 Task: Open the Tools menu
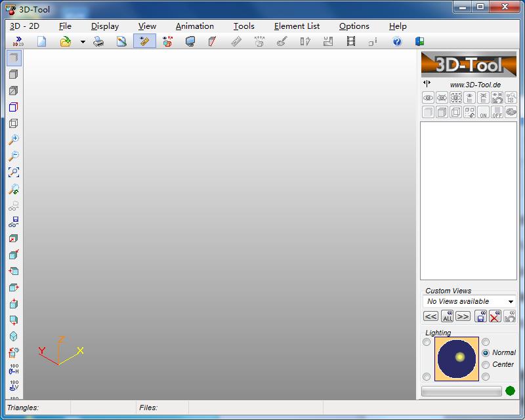(243, 26)
